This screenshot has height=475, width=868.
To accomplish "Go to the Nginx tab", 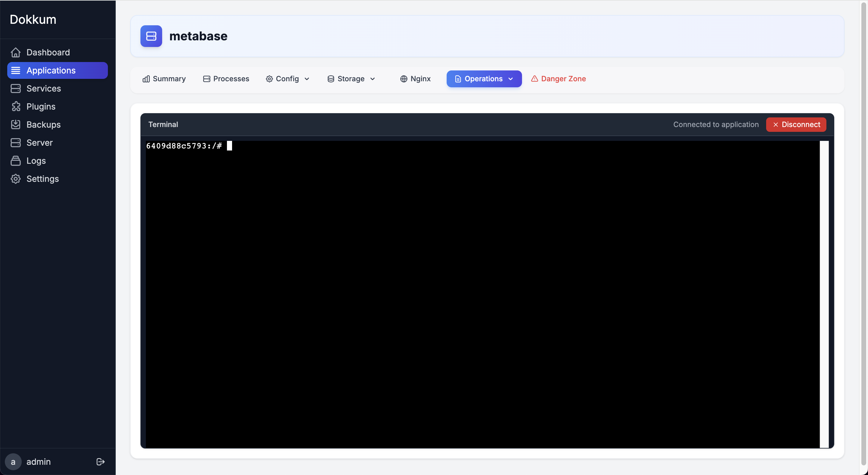I will pos(415,79).
